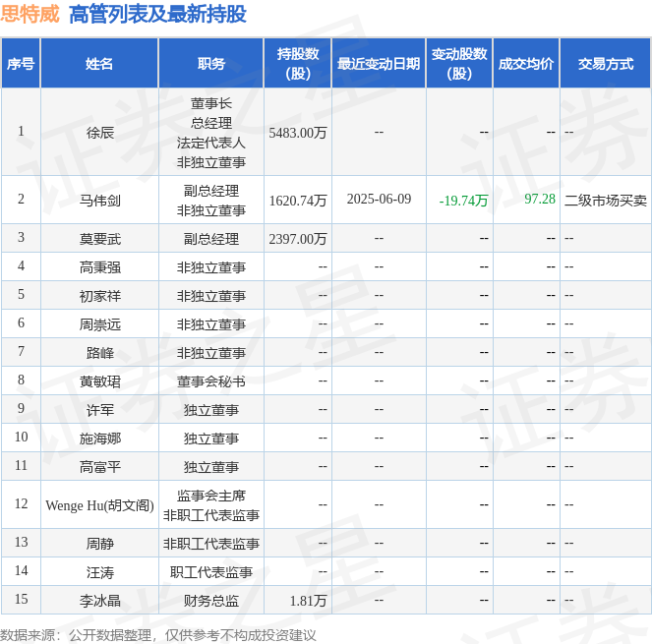This screenshot has width=652, height=644.
Task: Click the 变动股数(股) column header
Action: click(x=459, y=64)
